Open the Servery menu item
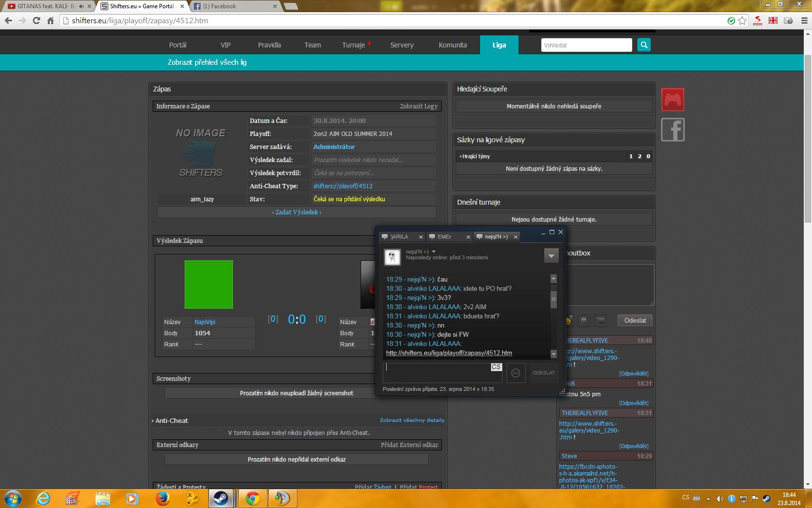Image resolution: width=812 pixels, height=508 pixels. pos(402,45)
